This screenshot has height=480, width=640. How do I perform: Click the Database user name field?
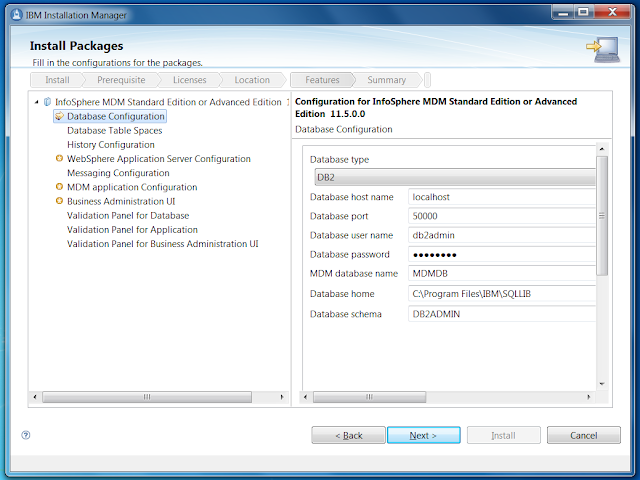(502, 235)
